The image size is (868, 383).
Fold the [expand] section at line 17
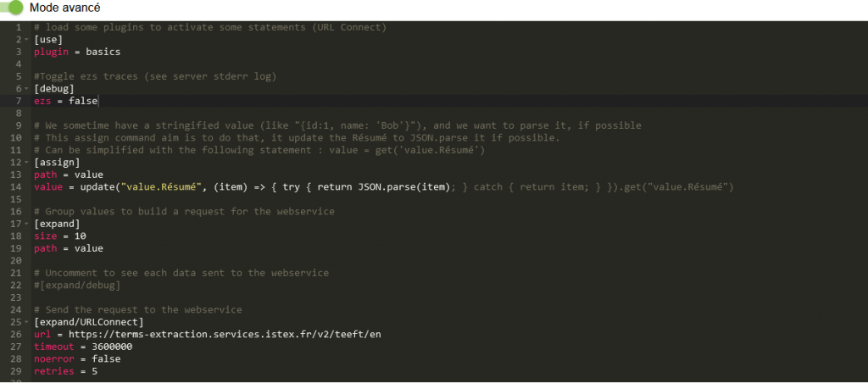27,224
